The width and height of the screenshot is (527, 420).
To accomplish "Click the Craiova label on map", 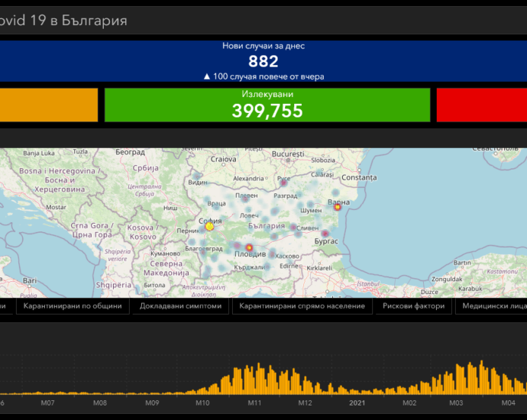I will (x=224, y=160).
